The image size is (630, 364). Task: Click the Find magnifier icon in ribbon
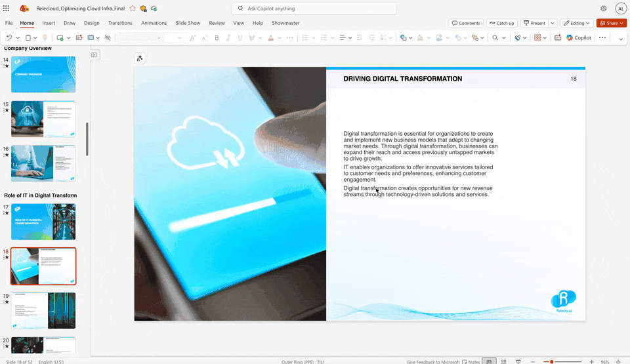(x=495, y=37)
